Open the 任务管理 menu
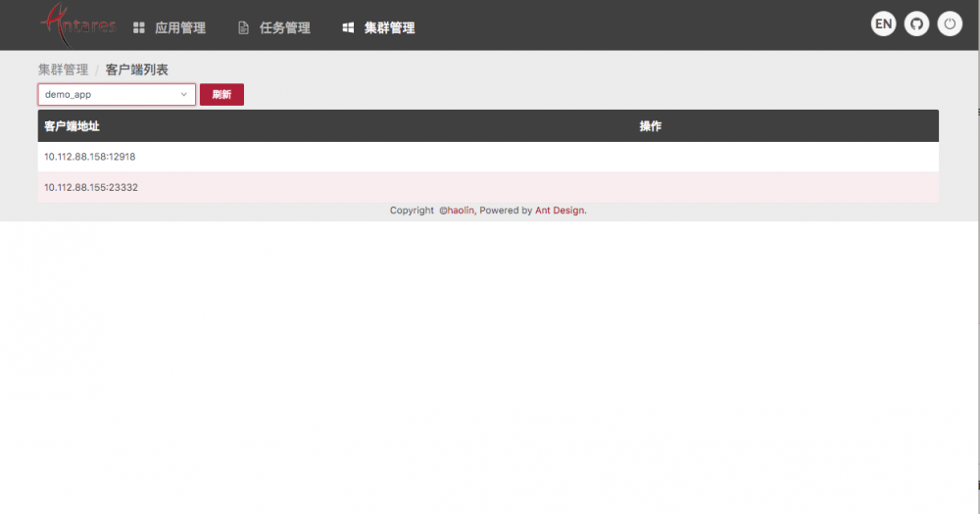The width and height of the screenshot is (980, 514). click(x=285, y=27)
